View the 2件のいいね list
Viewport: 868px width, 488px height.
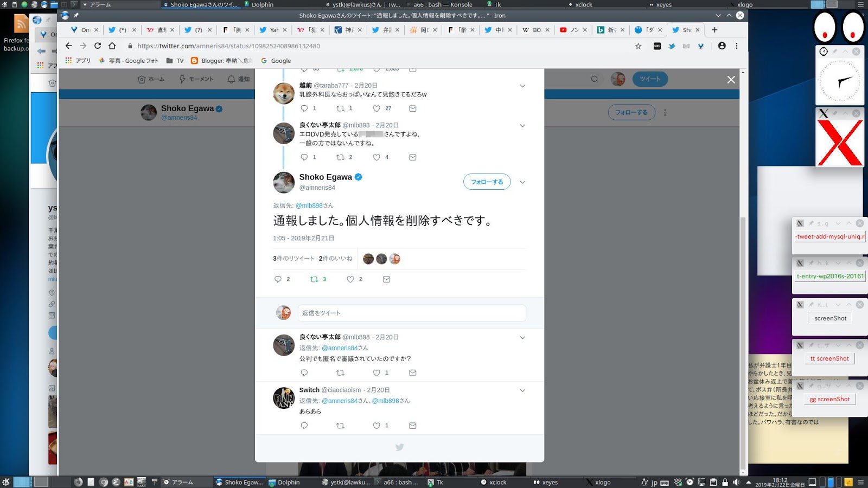click(x=335, y=259)
